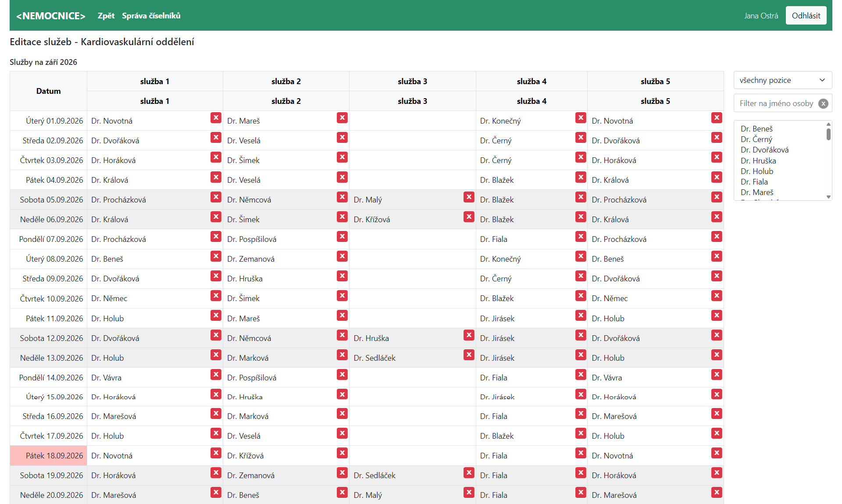Screen dimensions: 842x504
Task: Remove Dr. Konečný from služba 4 on 01.09.2026
Action: 581,118
